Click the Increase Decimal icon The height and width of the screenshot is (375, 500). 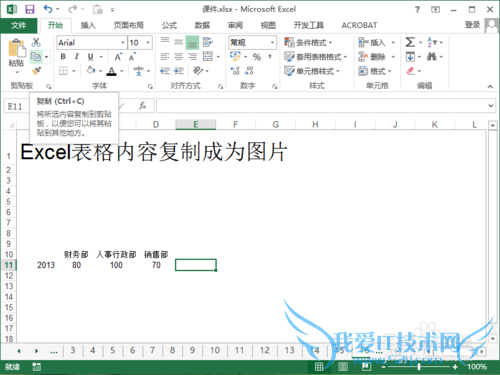pyautogui.click(x=235, y=71)
